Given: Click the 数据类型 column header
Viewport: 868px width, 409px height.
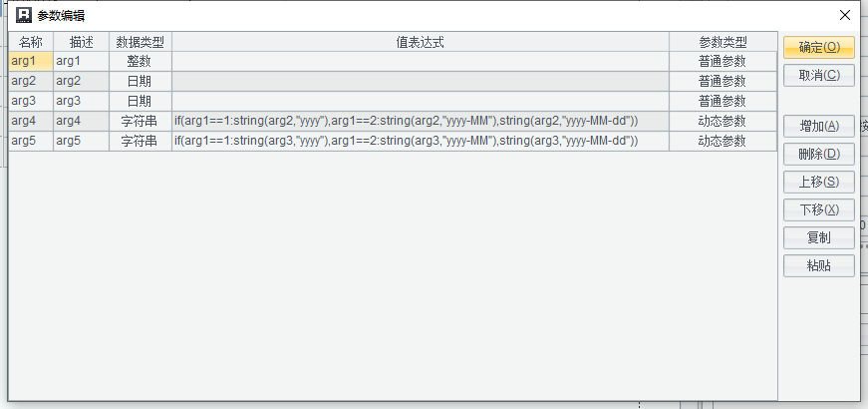Looking at the screenshot, I should [x=140, y=42].
